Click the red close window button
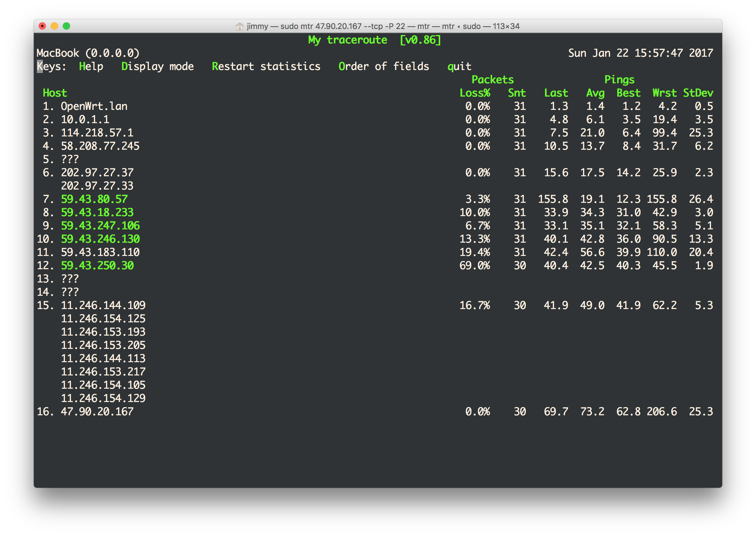The height and width of the screenshot is (536, 756). tap(42, 26)
